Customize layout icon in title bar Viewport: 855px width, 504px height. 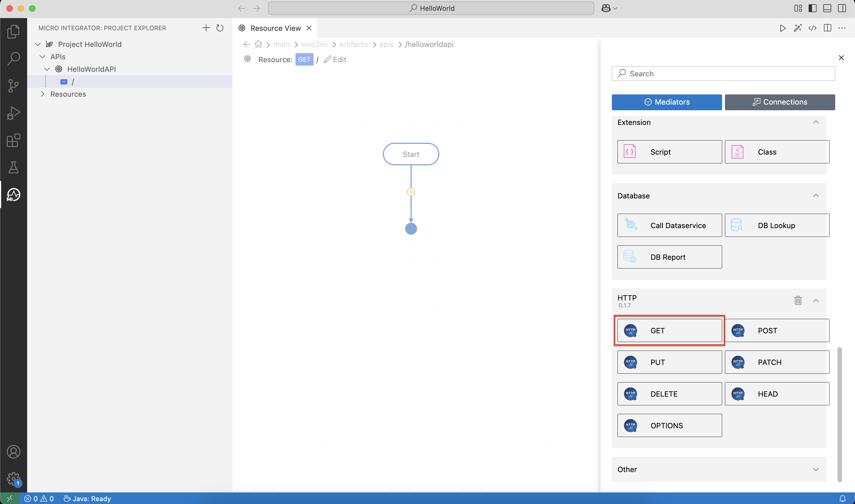pyautogui.click(x=798, y=8)
